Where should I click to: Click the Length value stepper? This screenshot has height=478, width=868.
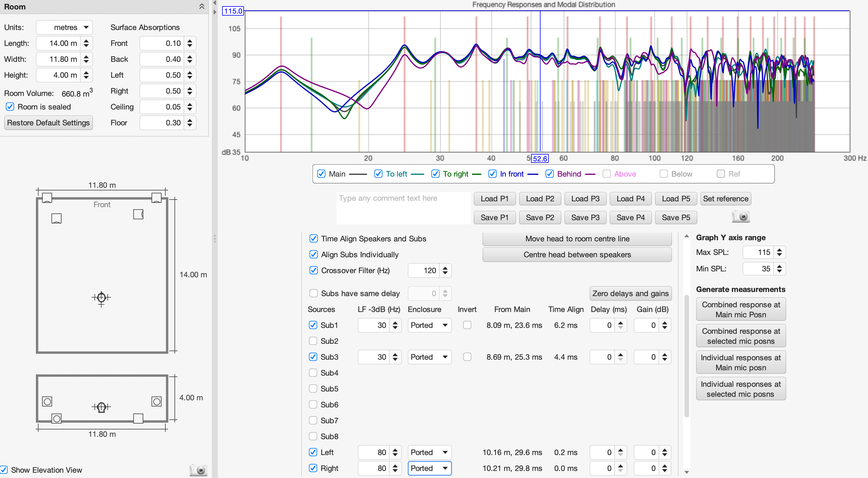[86, 43]
